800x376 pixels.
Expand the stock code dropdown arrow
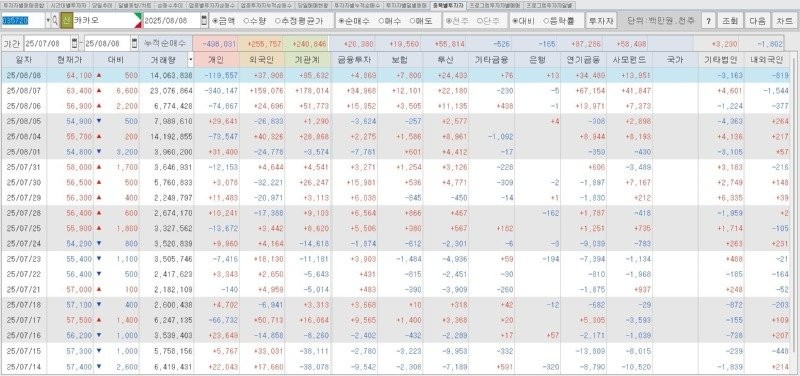click(48, 21)
